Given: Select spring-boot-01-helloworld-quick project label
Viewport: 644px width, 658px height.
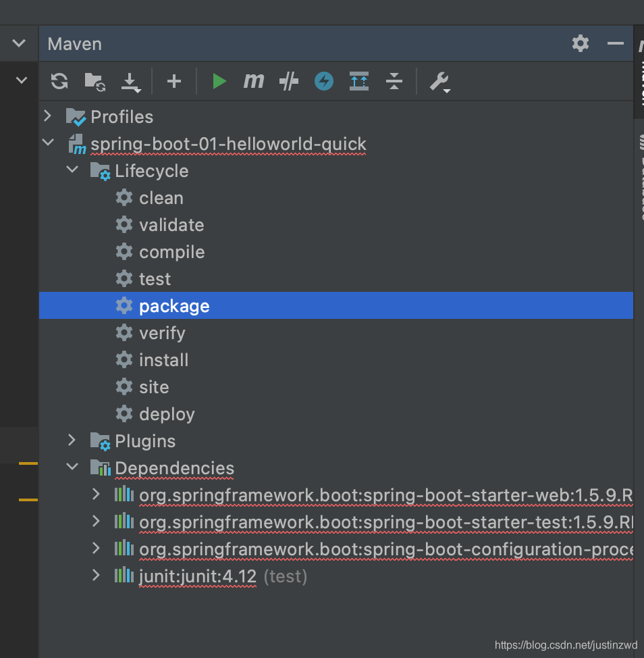Looking at the screenshot, I should 228,144.
